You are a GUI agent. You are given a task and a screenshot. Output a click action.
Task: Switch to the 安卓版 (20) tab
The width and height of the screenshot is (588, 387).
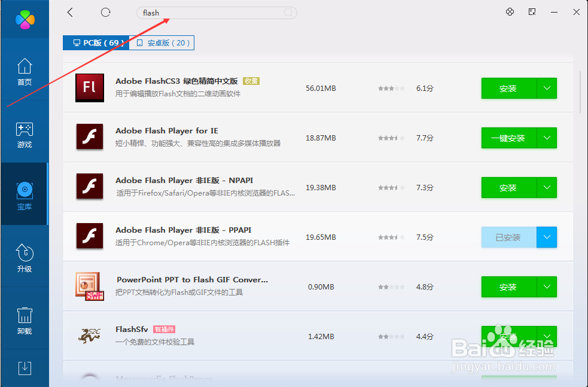162,42
